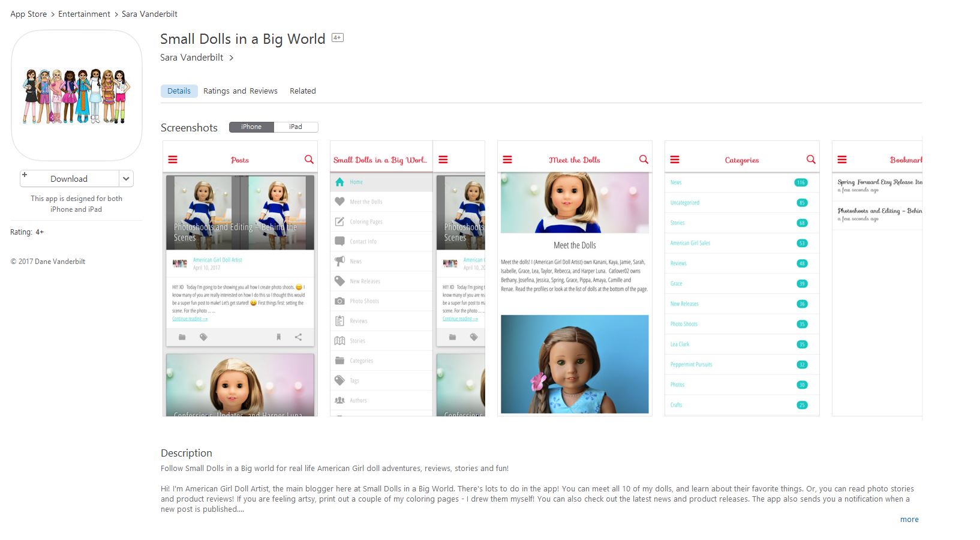Open the Sara Vanderbilt developer link under the title
The width and height of the screenshot is (980, 540).
[x=192, y=58]
